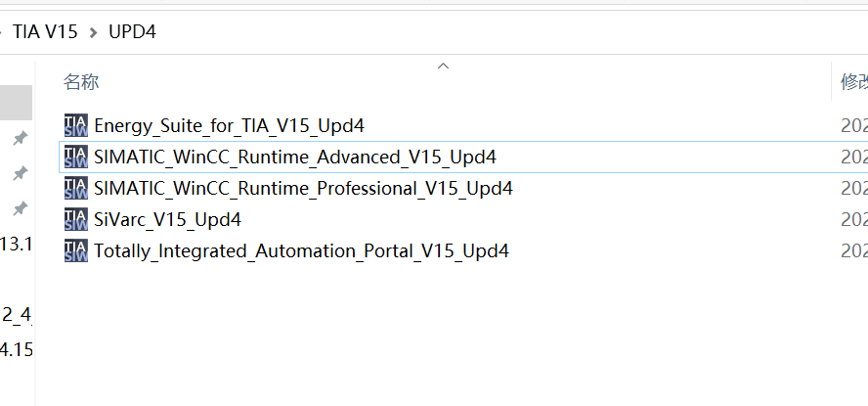Click the Energy_Suite_for_TIA_V15_Upd4 file icon
The height and width of the screenshot is (406, 868).
coord(75,125)
